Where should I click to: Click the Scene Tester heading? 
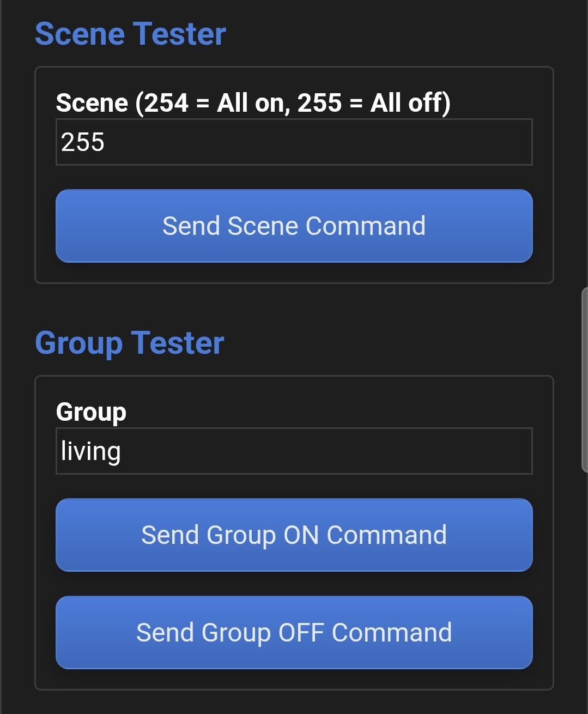[x=130, y=34]
